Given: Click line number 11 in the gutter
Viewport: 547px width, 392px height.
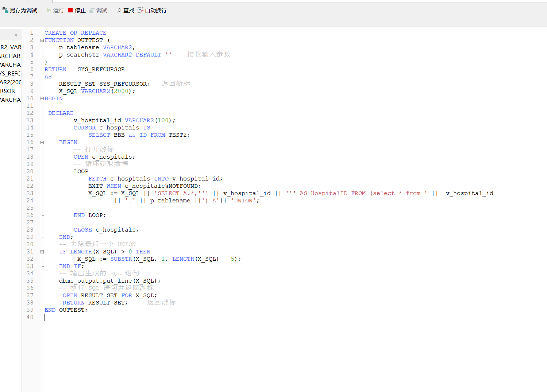Looking at the screenshot, I should pyautogui.click(x=30, y=106).
